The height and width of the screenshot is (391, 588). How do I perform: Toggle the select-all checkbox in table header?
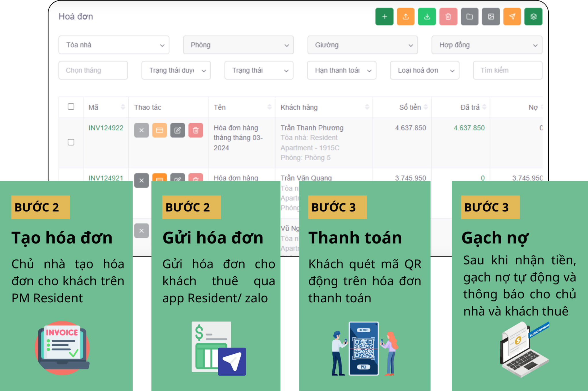[71, 107]
